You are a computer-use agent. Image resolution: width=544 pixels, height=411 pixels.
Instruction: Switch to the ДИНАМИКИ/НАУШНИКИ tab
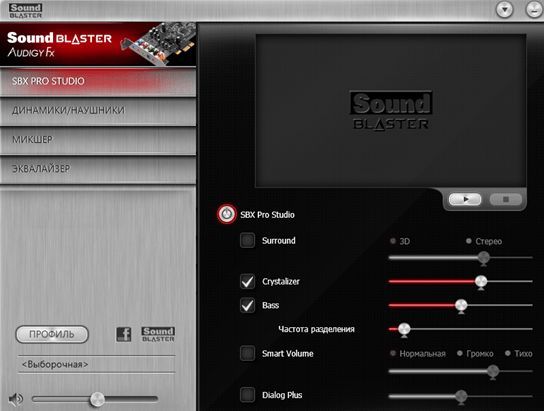98,111
